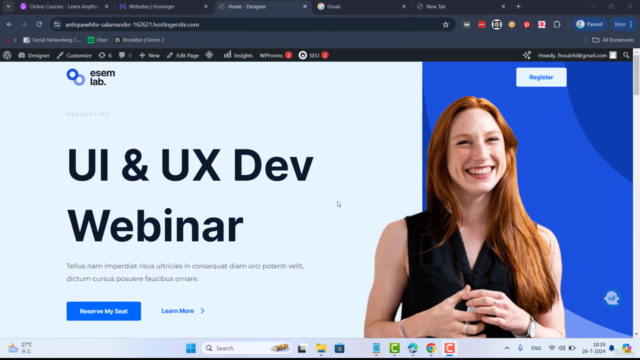Open the Social Networking bookmark
640x360 pixels.
pyautogui.click(x=52, y=40)
